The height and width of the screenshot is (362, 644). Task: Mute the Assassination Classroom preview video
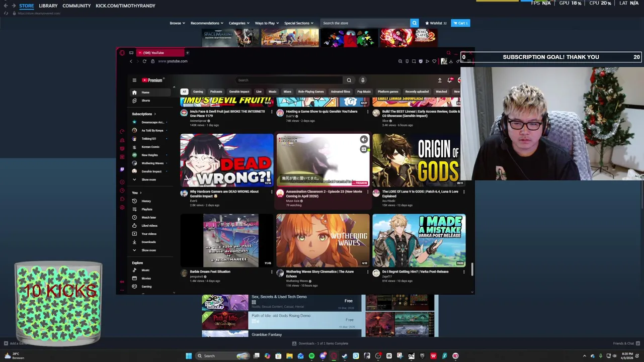click(364, 140)
